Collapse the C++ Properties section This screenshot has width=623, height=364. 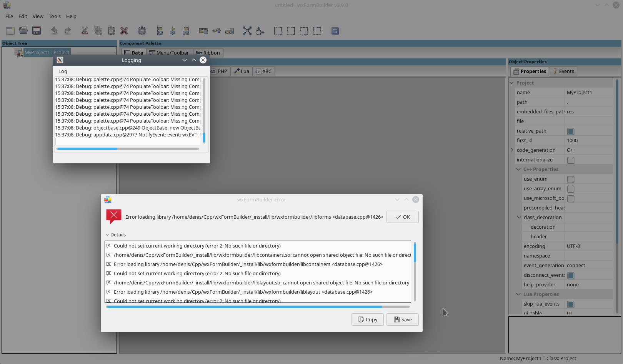(x=518, y=169)
